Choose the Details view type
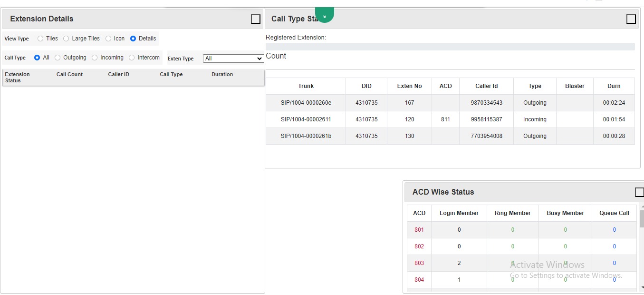The width and height of the screenshot is (644, 295). tap(133, 39)
